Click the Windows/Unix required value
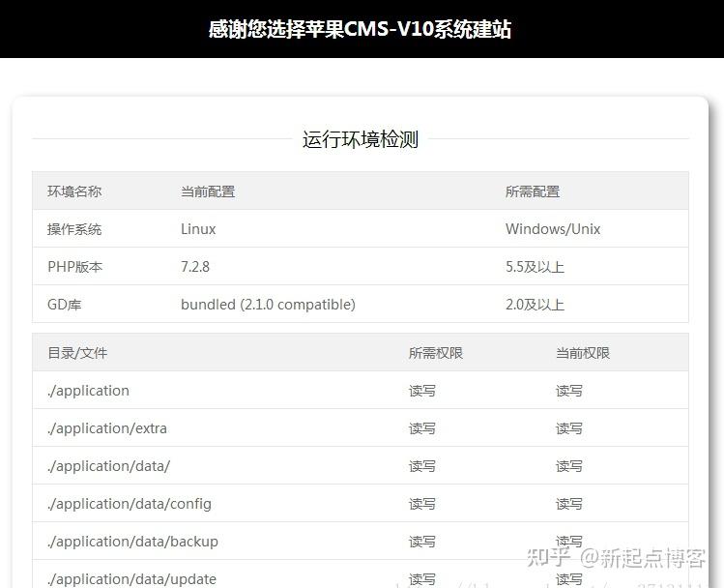The height and width of the screenshot is (588, 724). pos(553,229)
